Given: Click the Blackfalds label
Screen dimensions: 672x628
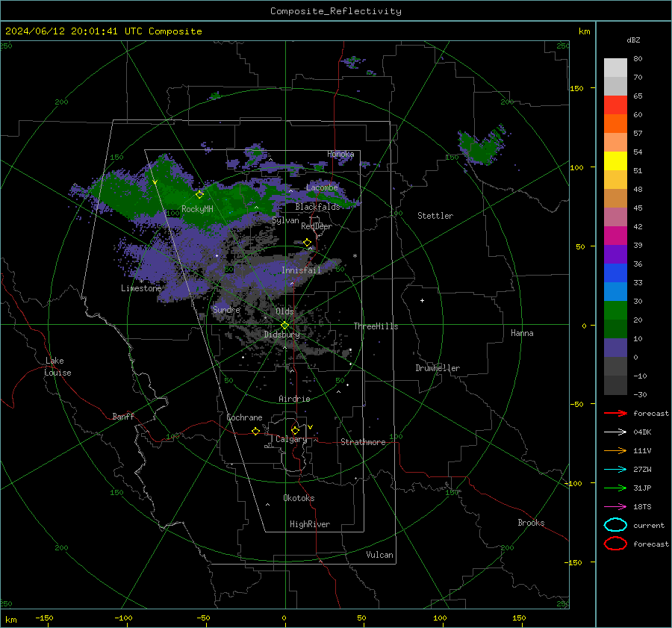Looking at the screenshot, I should pos(317,207).
